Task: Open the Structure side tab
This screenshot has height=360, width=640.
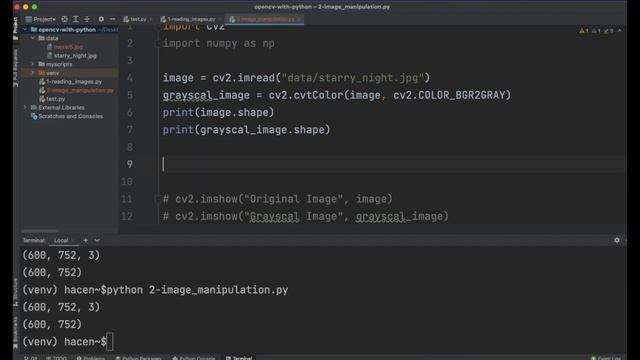Action: click(16, 292)
